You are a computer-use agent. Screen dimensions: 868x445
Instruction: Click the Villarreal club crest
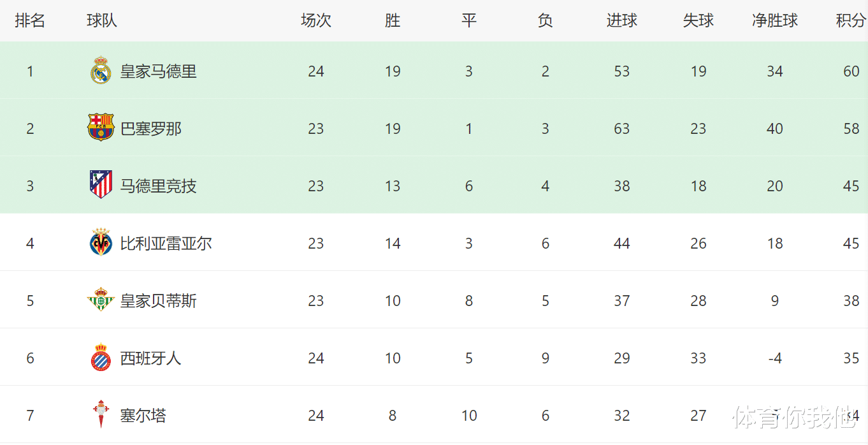(101, 243)
